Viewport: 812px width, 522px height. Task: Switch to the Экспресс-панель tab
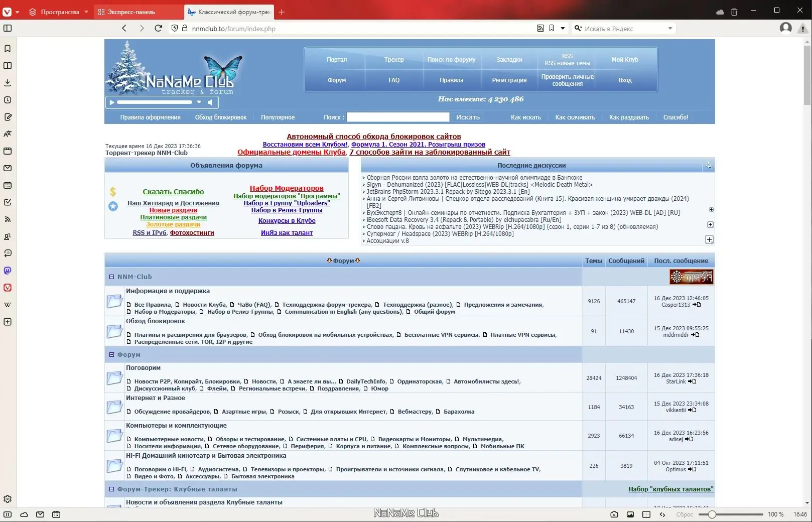(x=139, y=12)
